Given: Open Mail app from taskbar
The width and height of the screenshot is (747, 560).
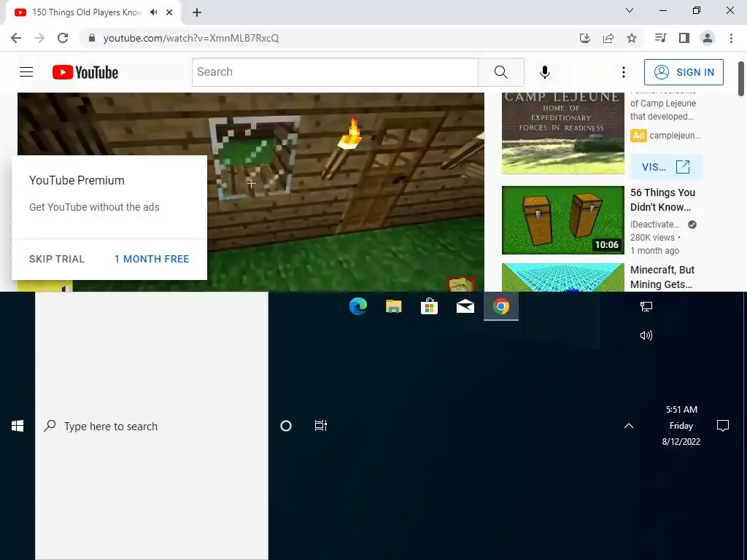Looking at the screenshot, I should (x=465, y=306).
